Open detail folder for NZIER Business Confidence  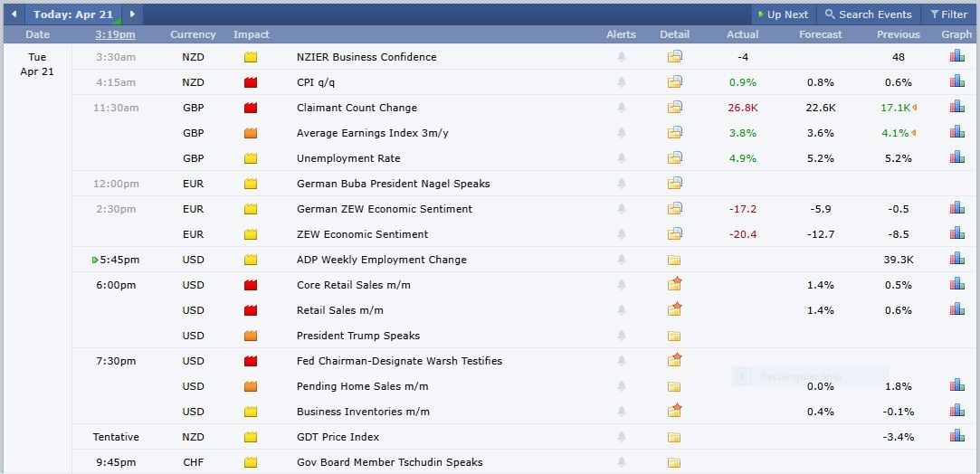674,56
